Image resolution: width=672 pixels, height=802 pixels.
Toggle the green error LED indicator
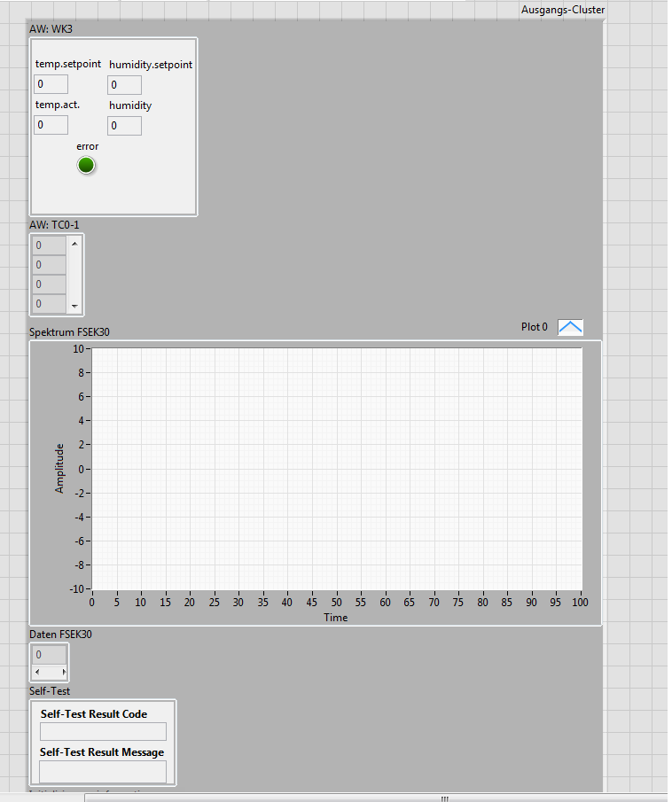pos(86,165)
